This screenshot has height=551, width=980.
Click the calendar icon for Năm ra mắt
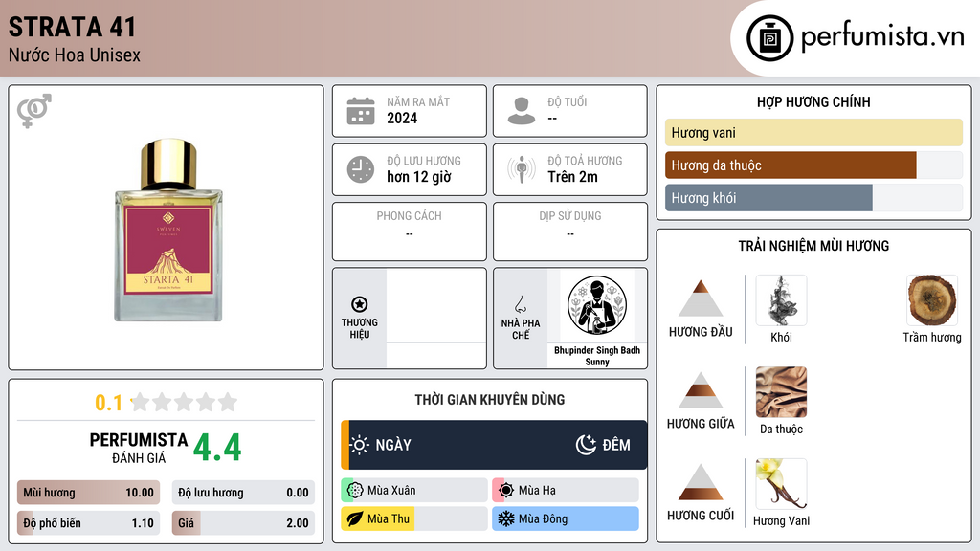(x=361, y=111)
